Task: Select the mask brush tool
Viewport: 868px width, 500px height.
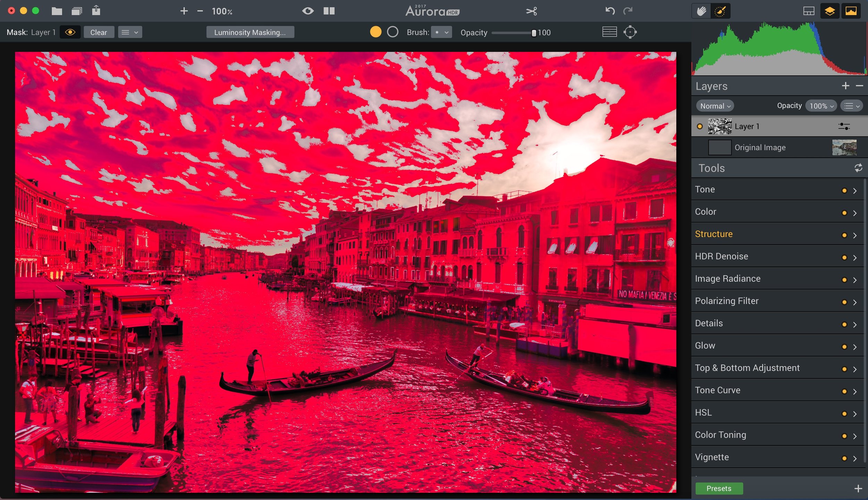Action: (720, 11)
